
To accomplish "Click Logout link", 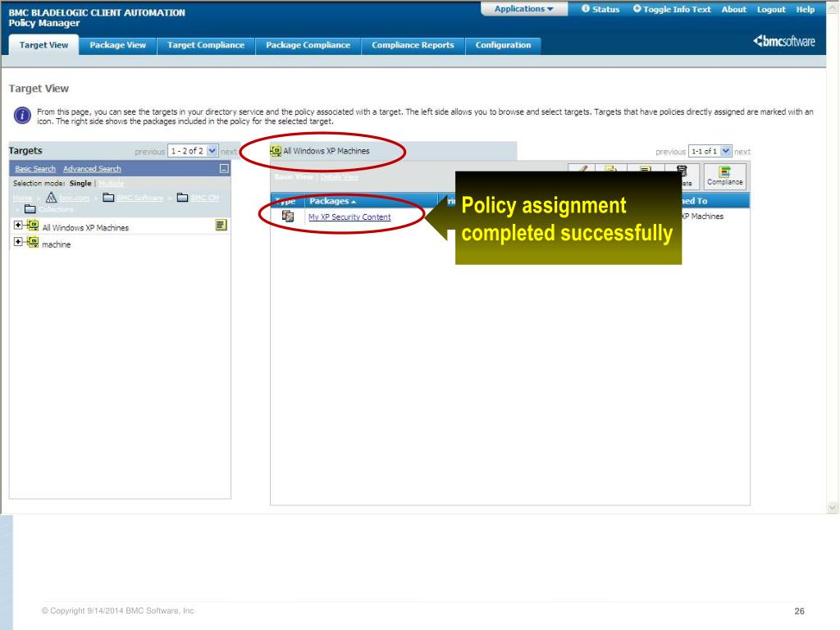I will [x=771, y=9].
